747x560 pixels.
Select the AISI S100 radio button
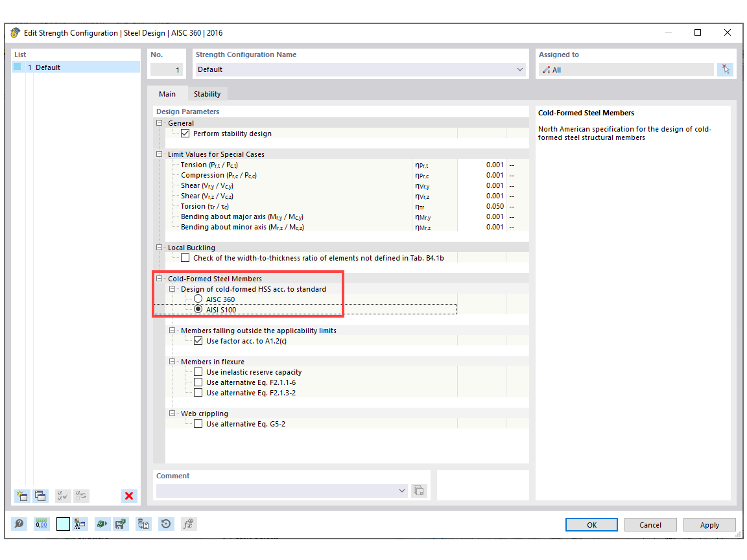pos(198,310)
